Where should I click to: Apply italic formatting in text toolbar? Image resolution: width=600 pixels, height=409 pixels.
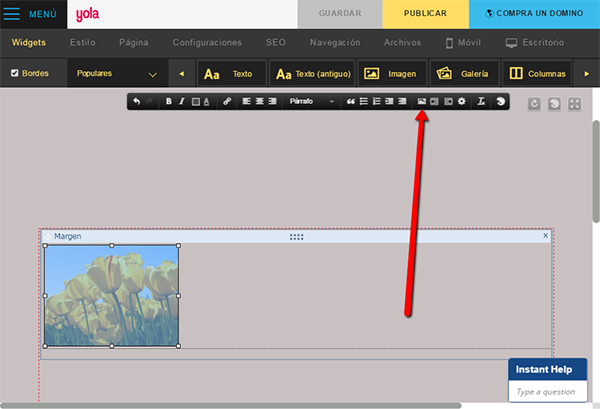pyautogui.click(x=181, y=102)
